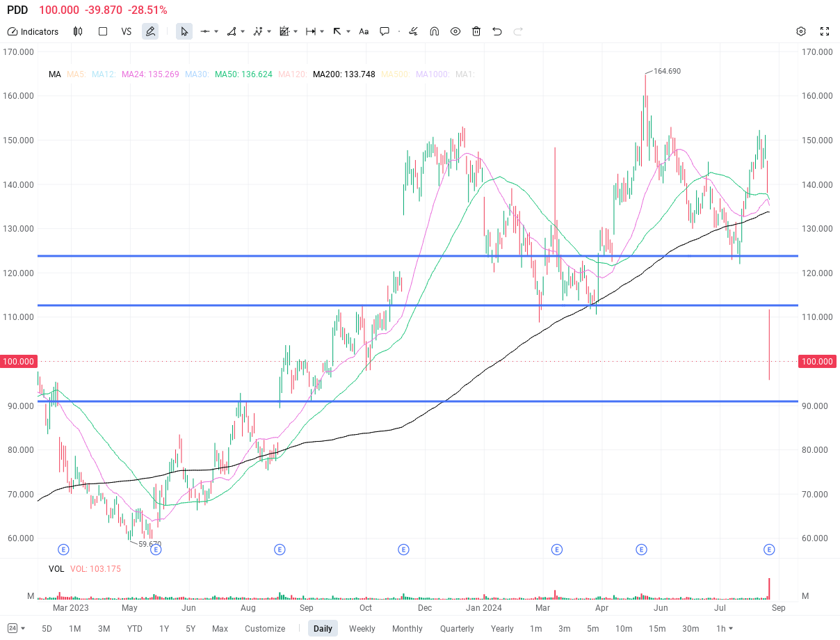Select the text annotation tool
The width and height of the screenshot is (840, 640).
364,31
